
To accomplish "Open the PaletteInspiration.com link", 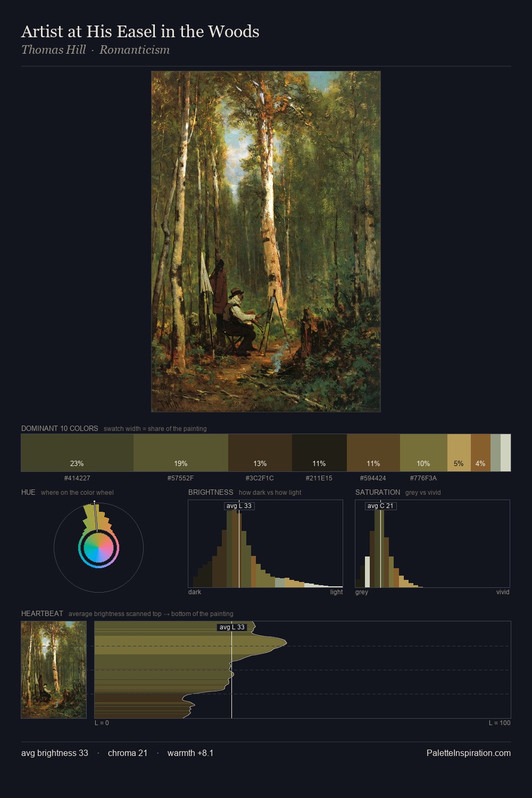I will pos(469,753).
